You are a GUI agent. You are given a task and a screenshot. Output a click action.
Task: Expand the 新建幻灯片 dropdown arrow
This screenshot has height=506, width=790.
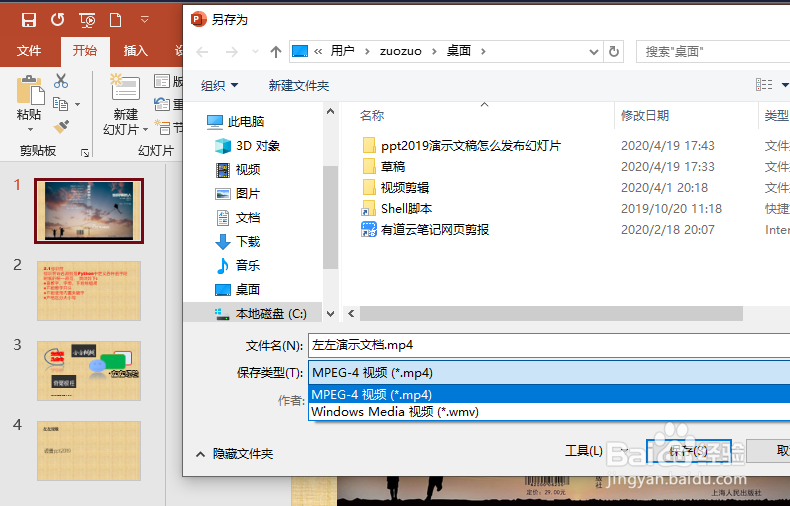click(x=146, y=130)
